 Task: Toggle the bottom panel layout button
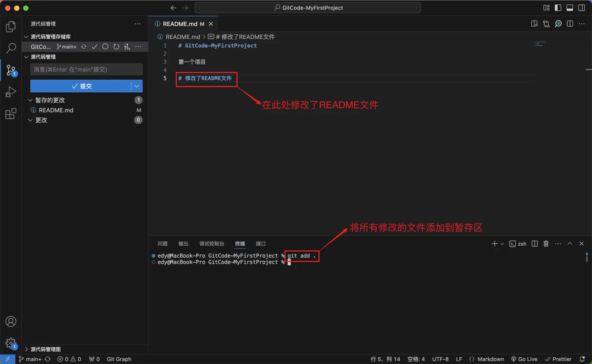tap(570, 8)
